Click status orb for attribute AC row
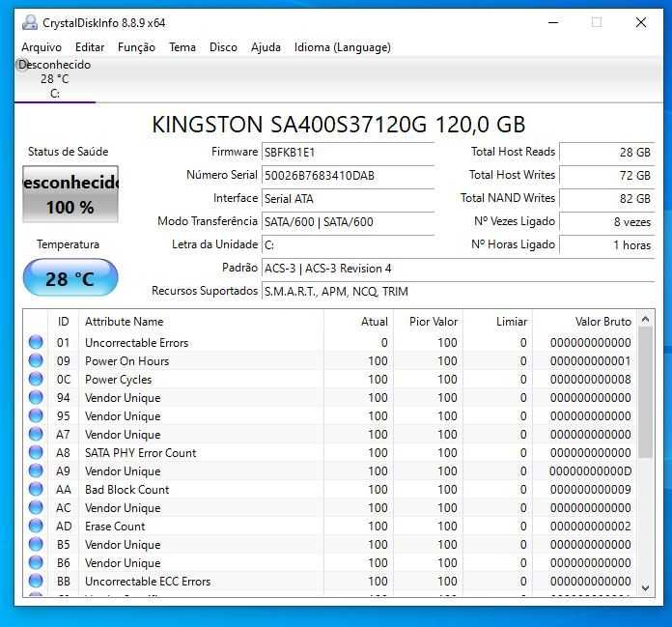This screenshot has height=627, width=672. (x=36, y=507)
